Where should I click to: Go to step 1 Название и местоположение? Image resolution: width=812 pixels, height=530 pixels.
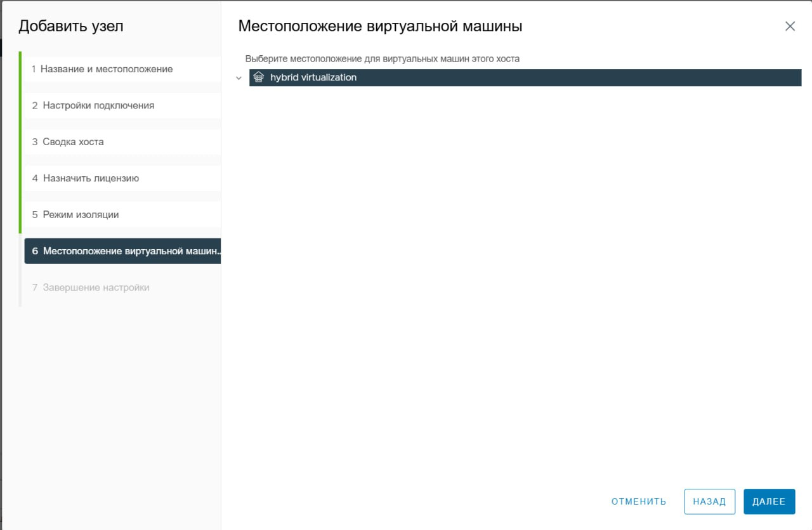(122, 69)
